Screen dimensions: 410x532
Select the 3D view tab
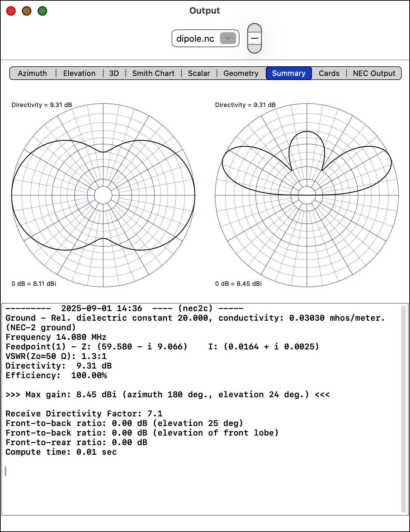(x=114, y=73)
